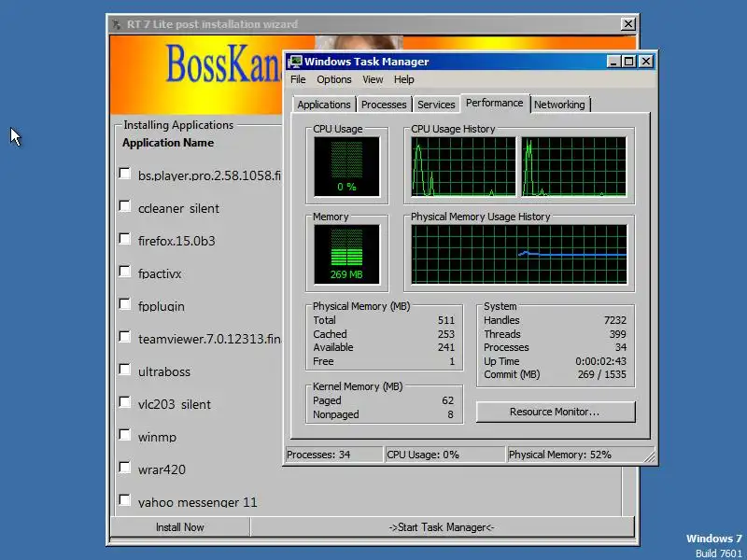Click the Resource Monitor button
This screenshot has width=747, height=560.
pyautogui.click(x=556, y=412)
